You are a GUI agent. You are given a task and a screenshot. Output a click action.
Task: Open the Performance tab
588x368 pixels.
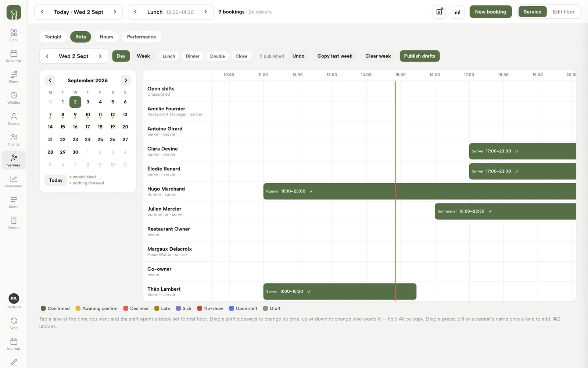[x=141, y=37]
